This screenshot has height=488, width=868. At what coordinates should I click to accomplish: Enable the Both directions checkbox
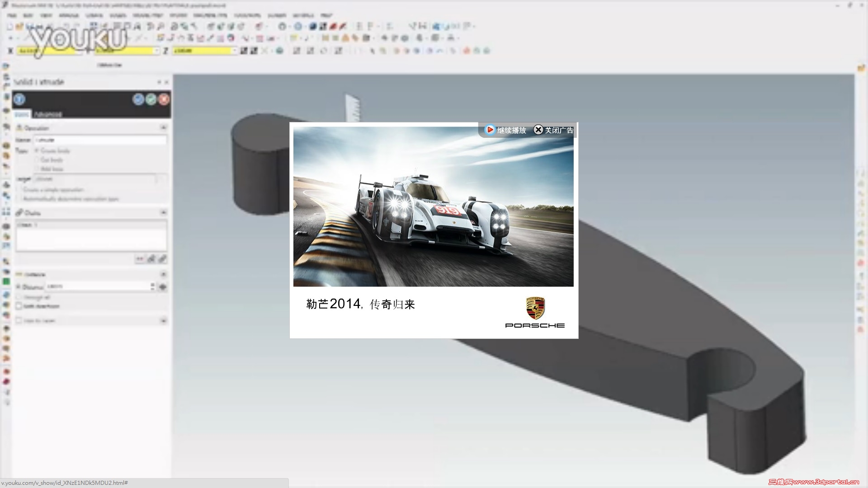point(19,306)
